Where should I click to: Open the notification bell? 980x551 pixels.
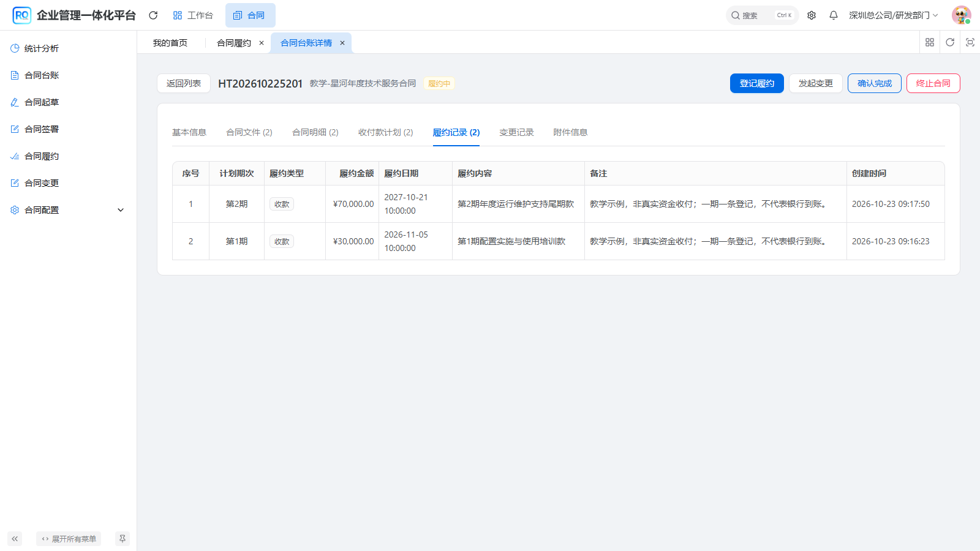point(834,15)
